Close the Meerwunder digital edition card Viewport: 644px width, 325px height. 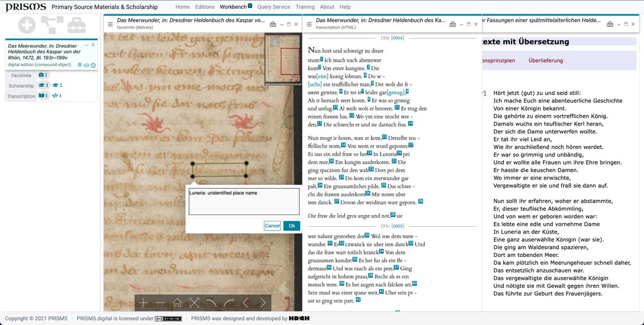[x=93, y=45]
